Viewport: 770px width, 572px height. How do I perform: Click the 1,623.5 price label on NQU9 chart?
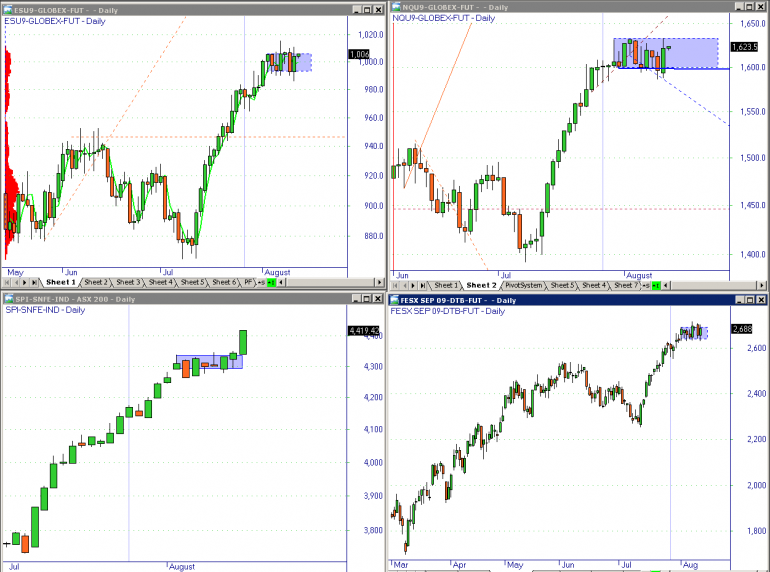pyautogui.click(x=744, y=47)
